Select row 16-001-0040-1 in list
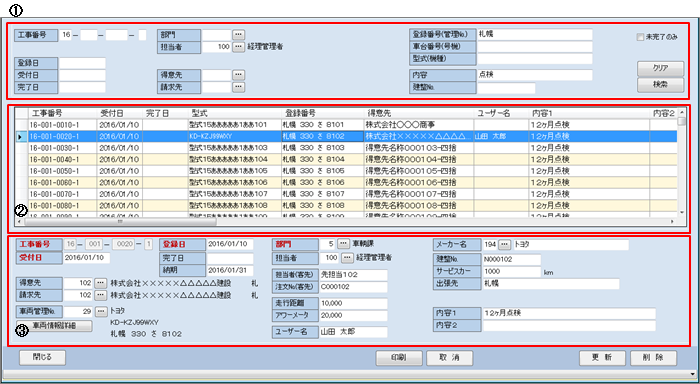Viewport: 700px width, 384px height. tap(346, 159)
